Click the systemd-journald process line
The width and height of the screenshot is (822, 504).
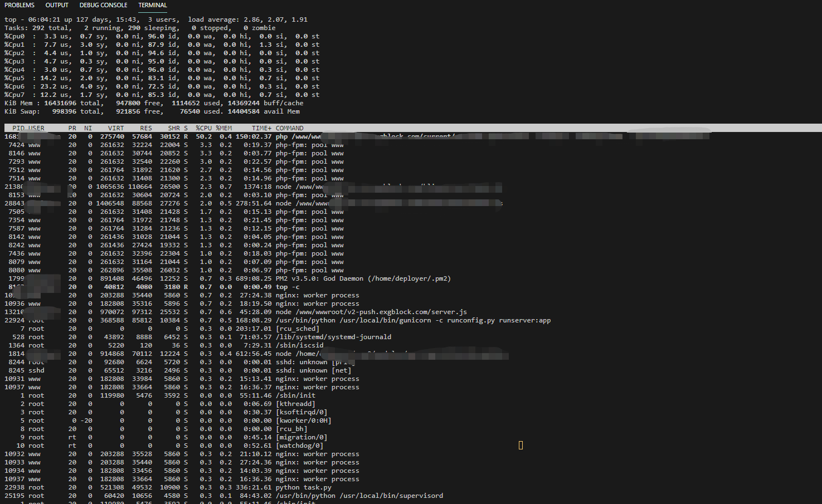[x=198, y=337]
